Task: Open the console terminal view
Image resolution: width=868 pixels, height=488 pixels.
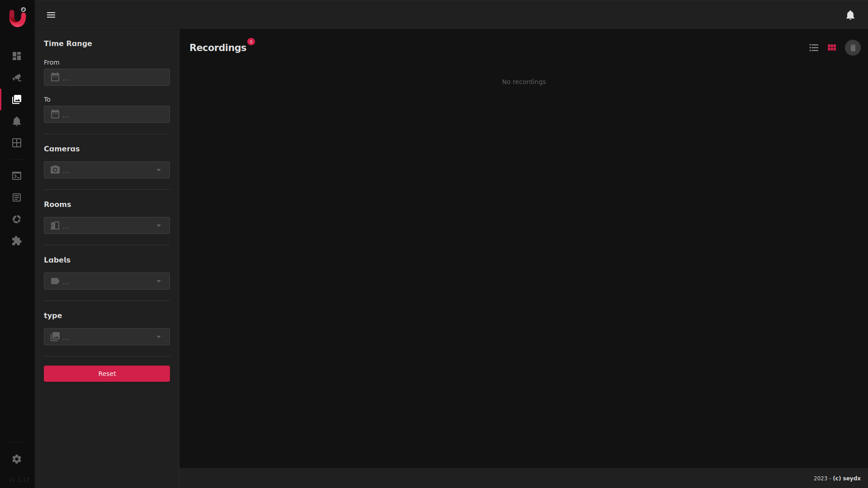Action: [x=17, y=176]
